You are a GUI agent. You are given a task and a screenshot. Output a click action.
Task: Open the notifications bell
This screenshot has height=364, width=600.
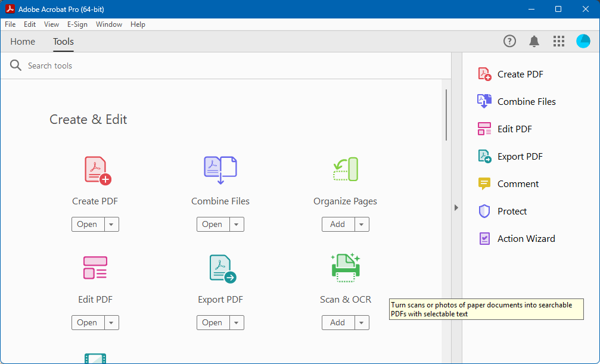coord(534,41)
